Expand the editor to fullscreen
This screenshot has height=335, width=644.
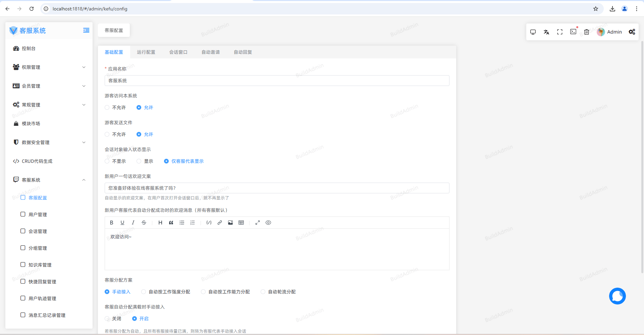pyautogui.click(x=258, y=223)
